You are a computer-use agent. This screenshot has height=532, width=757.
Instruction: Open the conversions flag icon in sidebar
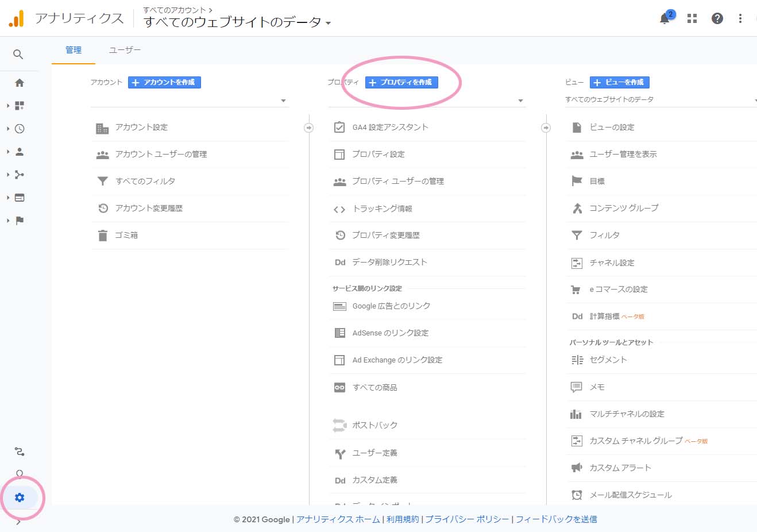[20, 221]
